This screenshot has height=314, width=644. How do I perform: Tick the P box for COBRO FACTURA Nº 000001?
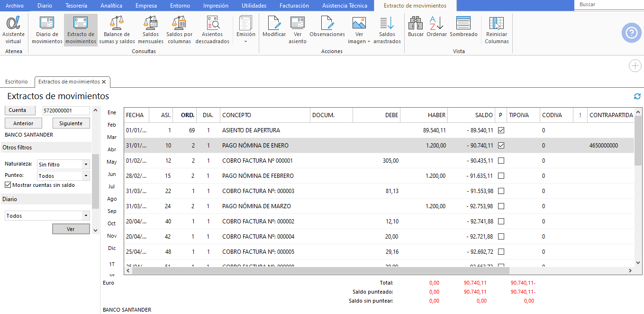(x=501, y=160)
